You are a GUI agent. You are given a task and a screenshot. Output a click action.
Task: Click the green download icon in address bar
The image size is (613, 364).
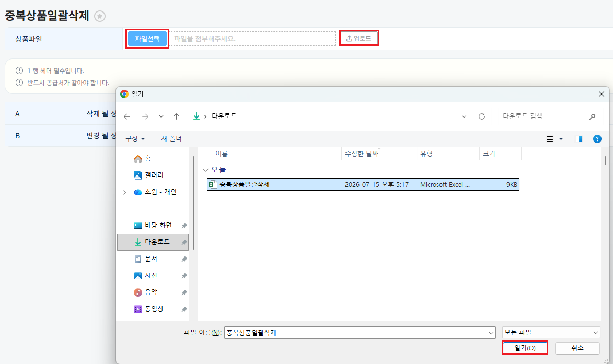pyautogui.click(x=196, y=116)
